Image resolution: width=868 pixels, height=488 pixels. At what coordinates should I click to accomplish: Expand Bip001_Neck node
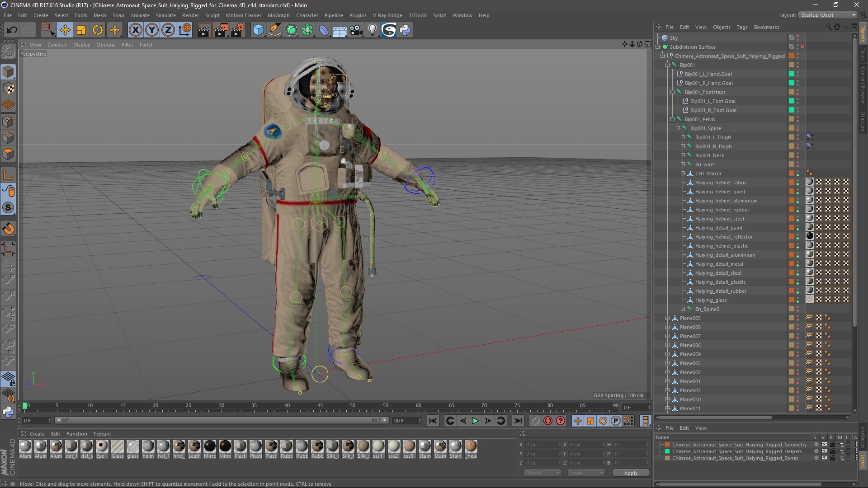(x=683, y=155)
